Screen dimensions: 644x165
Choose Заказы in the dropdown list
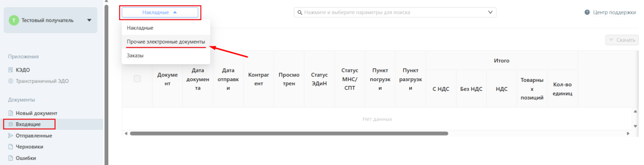tap(135, 56)
